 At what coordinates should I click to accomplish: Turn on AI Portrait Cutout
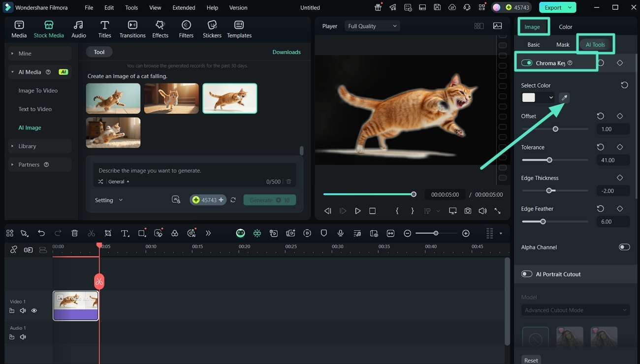527,274
